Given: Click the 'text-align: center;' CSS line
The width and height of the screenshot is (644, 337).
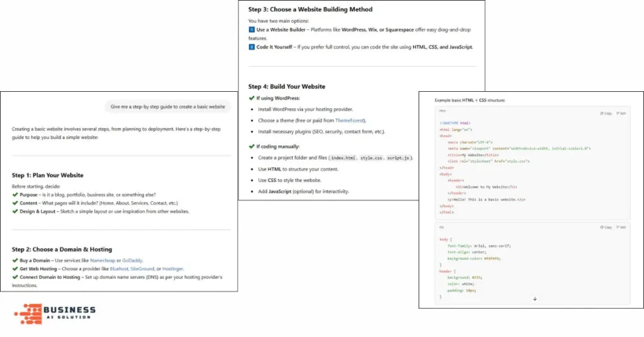Looking at the screenshot, I should pyautogui.click(x=467, y=252).
